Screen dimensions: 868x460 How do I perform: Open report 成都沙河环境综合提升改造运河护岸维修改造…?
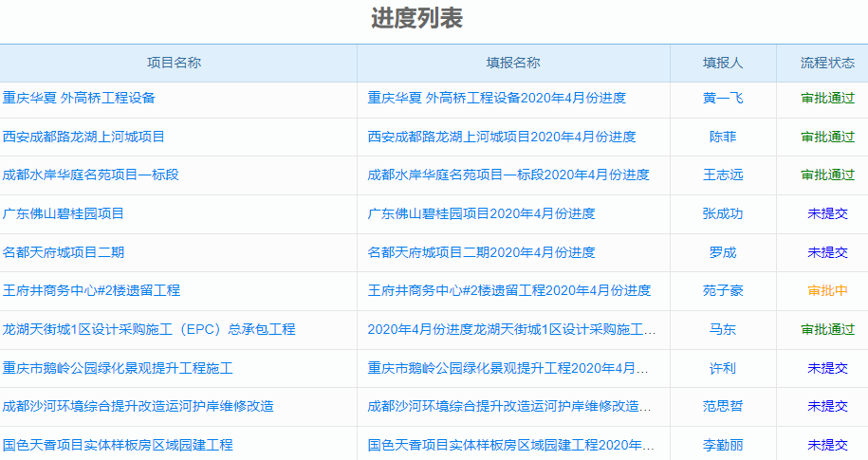pos(509,406)
